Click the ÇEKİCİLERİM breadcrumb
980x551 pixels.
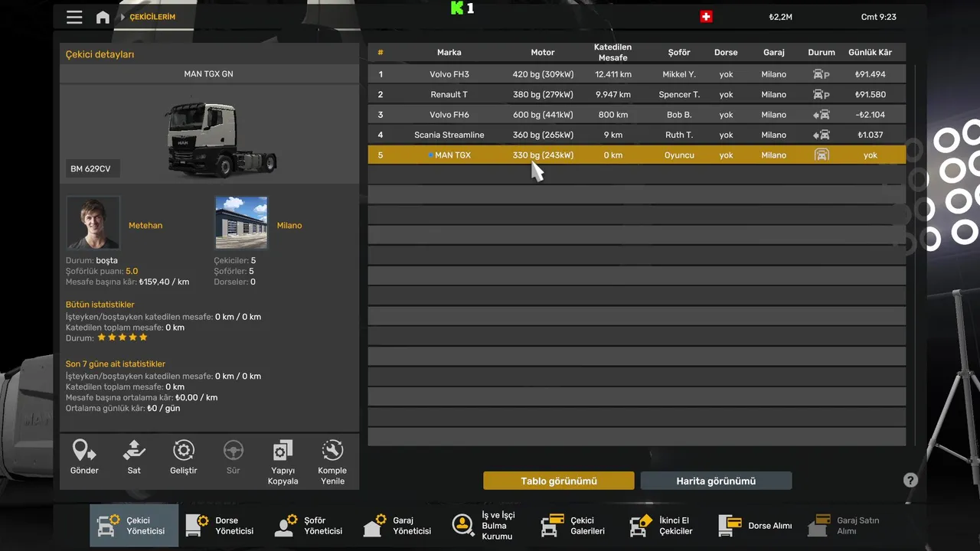[152, 17]
